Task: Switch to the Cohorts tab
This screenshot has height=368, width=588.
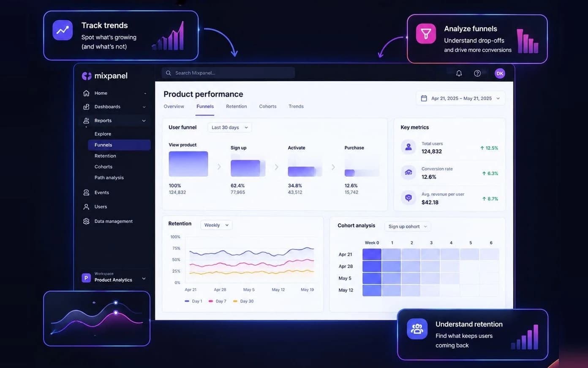Action: pyautogui.click(x=268, y=106)
